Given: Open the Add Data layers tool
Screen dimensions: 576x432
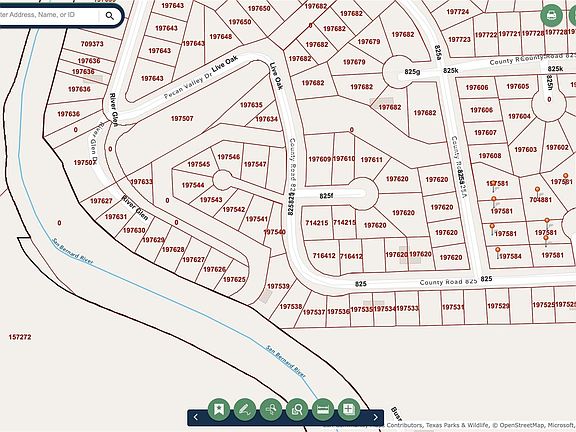Looking at the screenshot, I should [x=349, y=409].
